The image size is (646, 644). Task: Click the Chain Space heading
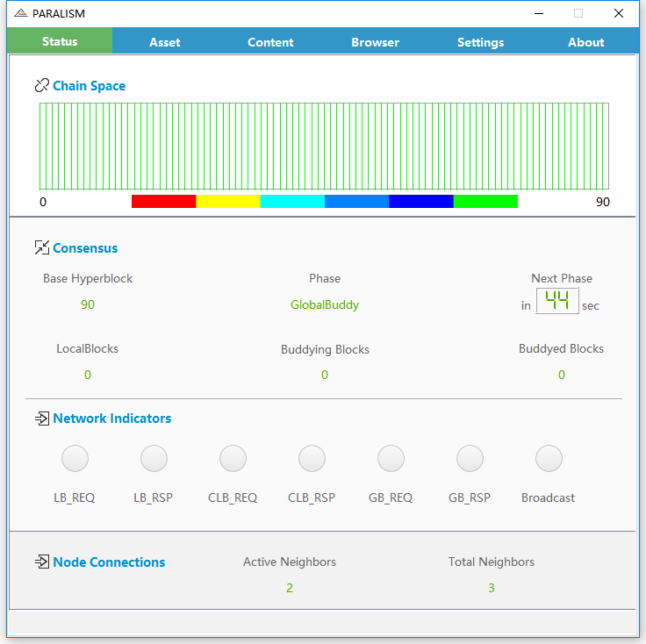[x=89, y=86]
